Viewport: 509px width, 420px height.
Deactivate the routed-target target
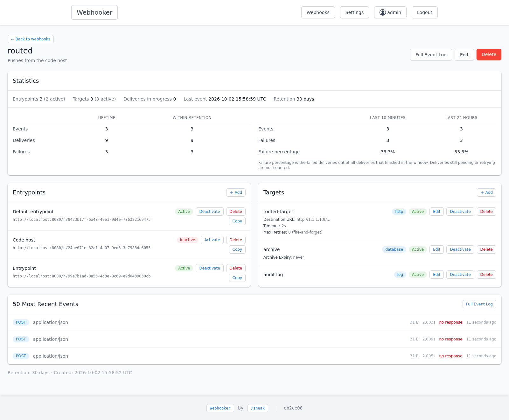pyautogui.click(x=460, y=212)
